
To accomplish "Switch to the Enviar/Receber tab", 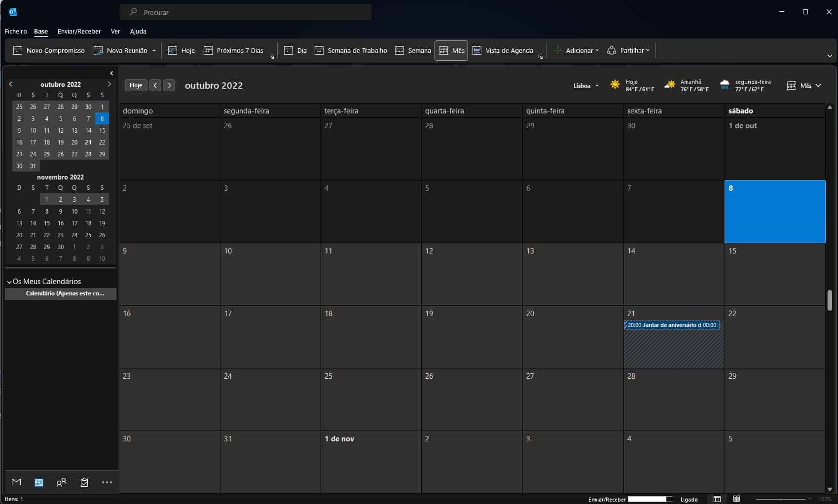I will pyautogui.click(x=79, y=31).
